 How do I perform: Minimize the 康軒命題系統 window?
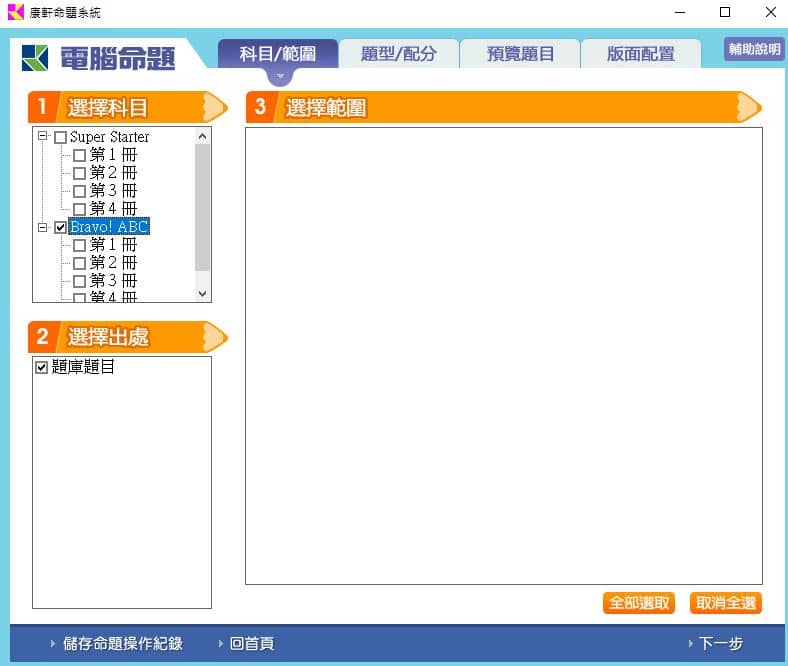(x=680, y=12)
